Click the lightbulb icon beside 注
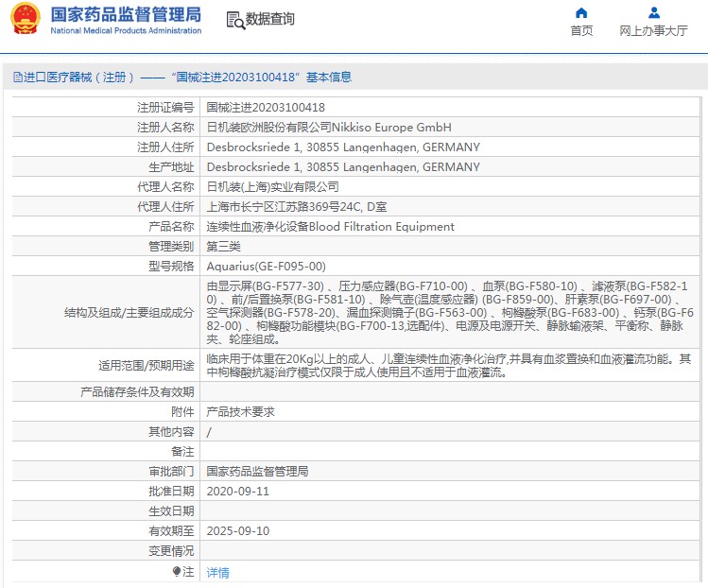 click(x=177, y=572)
